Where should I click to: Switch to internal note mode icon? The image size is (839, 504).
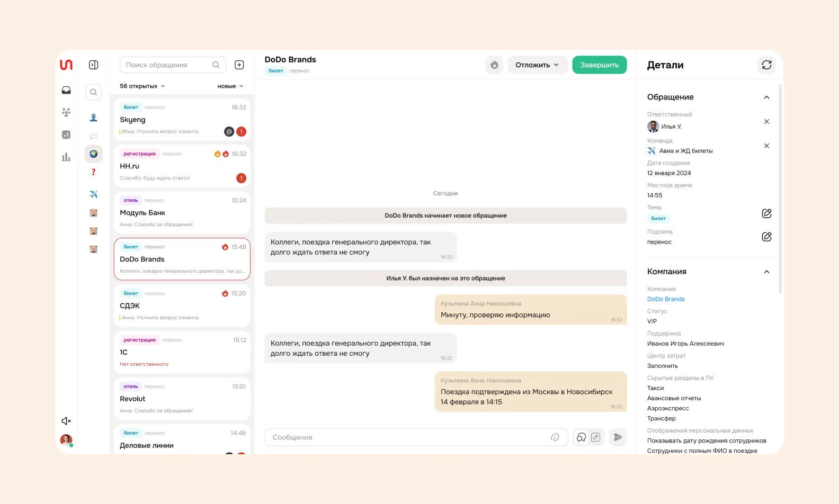596,437
